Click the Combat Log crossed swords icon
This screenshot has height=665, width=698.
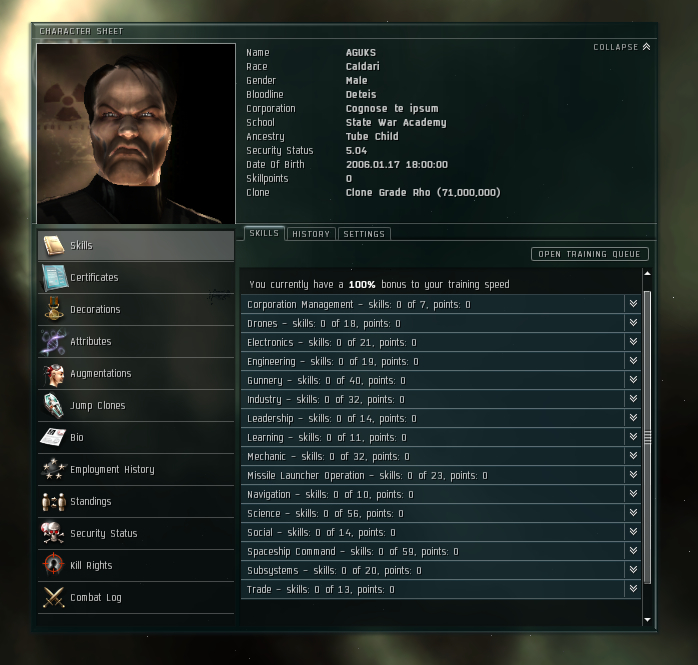coord(53,597)
